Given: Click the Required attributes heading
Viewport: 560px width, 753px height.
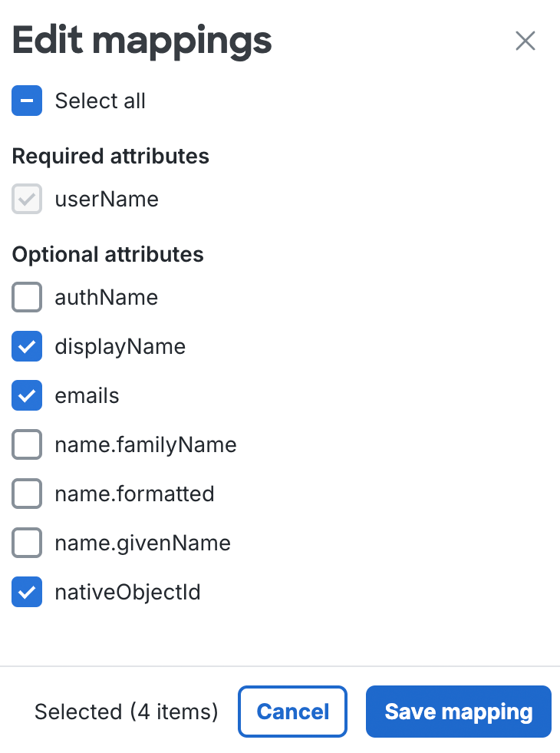Looking at the screenshot, I should pos(110,156).
